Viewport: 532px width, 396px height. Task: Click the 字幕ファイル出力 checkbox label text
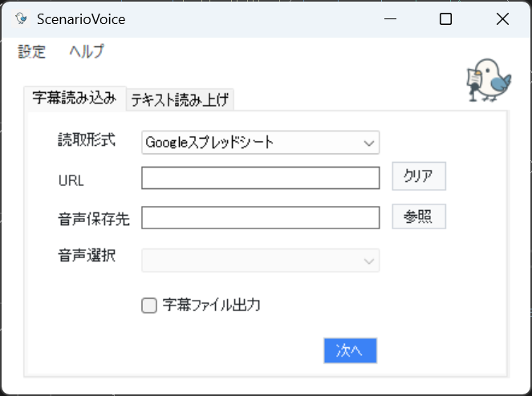point(211,305)
